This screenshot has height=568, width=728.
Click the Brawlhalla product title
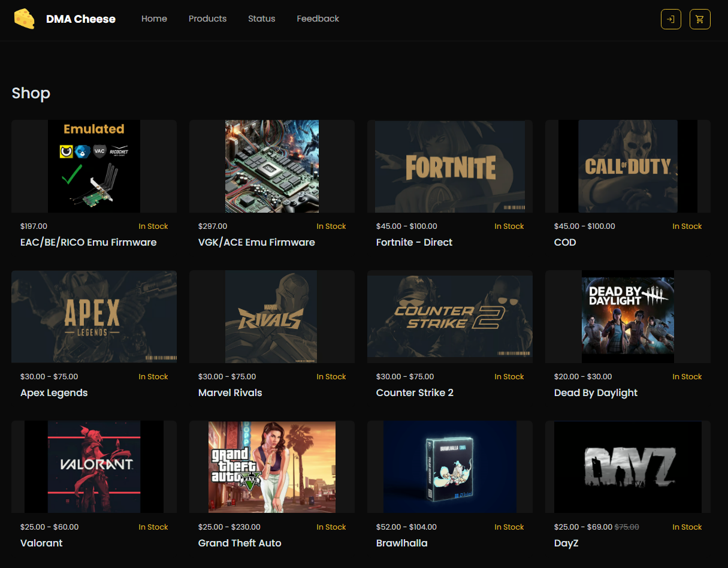pos(401,543)
